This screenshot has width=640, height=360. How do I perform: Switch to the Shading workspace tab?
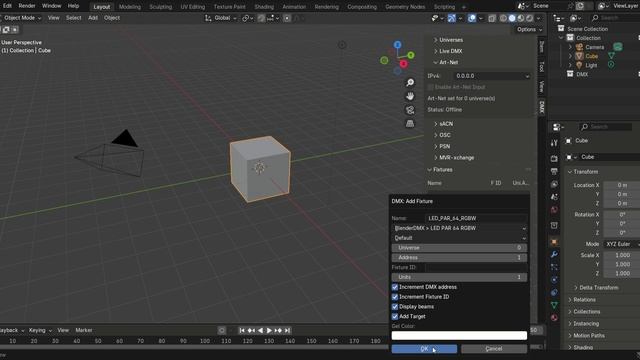point(264,7)
